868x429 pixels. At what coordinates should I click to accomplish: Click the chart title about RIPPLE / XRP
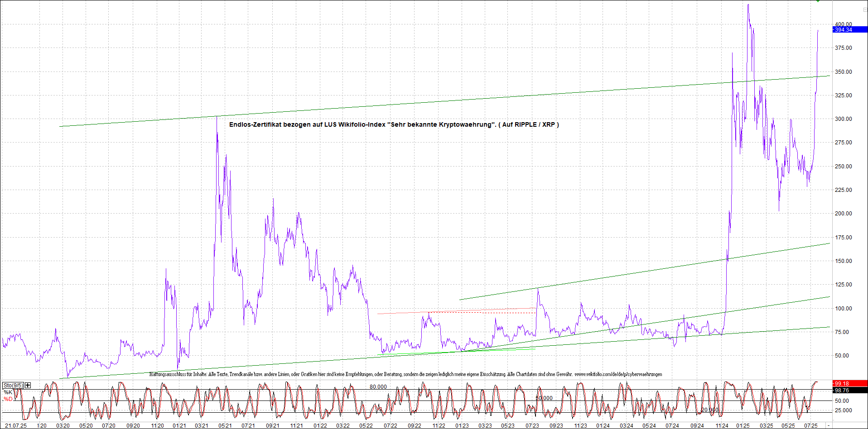click(x=394, y=124)
